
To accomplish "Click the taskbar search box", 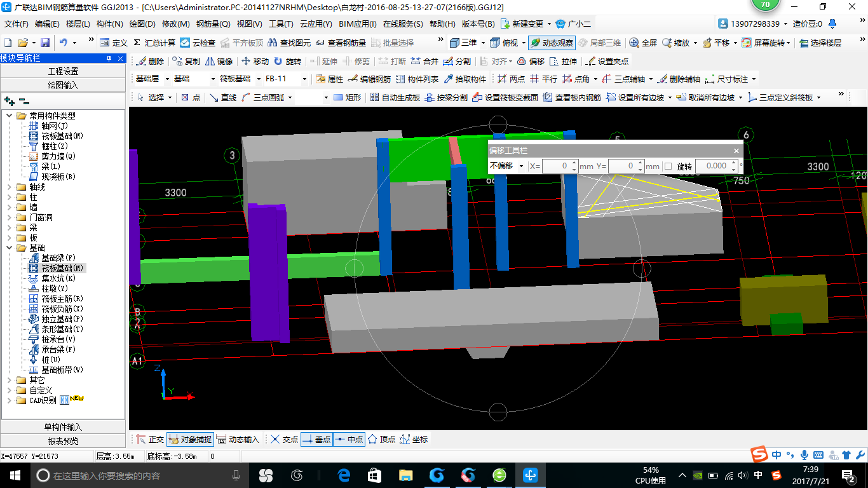I will click(140, 475).
